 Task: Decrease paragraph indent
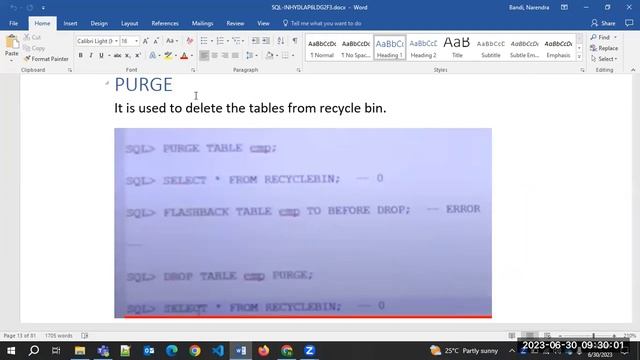coord(256,41)
